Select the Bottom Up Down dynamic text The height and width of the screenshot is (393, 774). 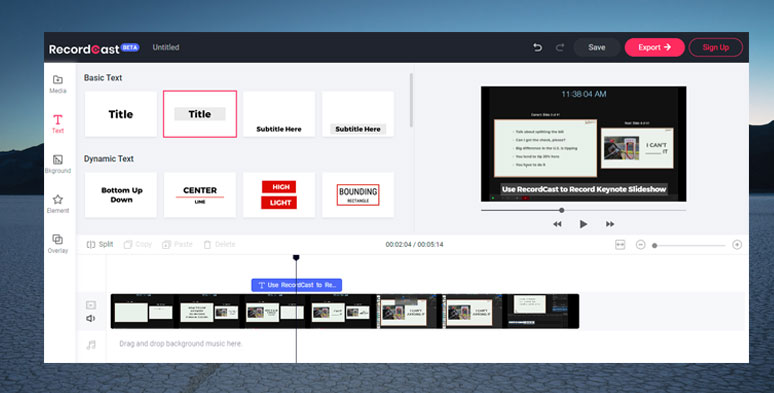121,195
